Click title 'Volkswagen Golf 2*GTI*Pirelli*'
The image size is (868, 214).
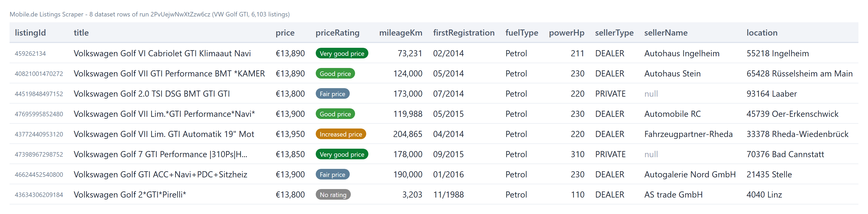(x=130, y=195)
